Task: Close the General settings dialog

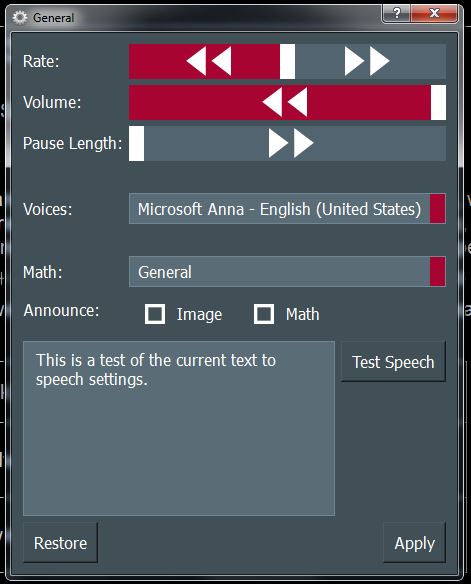Action: [434, 13]
